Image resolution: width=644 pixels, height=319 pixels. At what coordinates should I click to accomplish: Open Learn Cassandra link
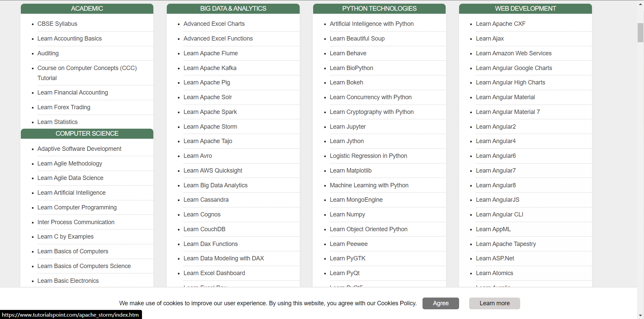[x=206, y=200]
